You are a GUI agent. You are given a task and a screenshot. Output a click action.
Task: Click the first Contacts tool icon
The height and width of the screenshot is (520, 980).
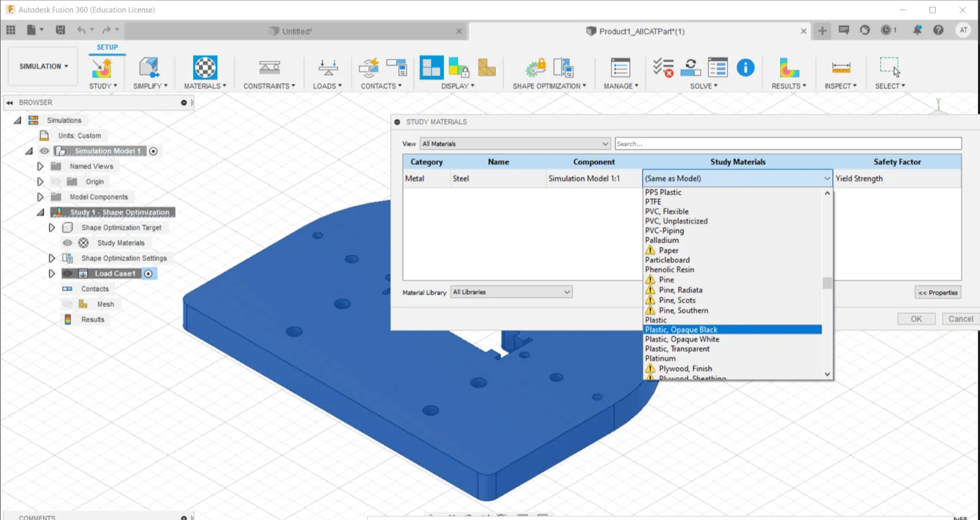click(x=369, y=67)
